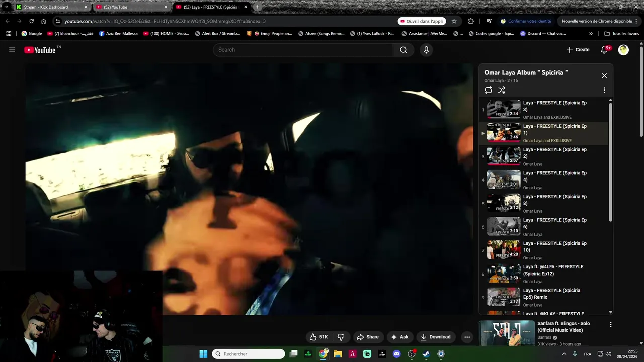Open Chrome apps grid in bookmarks bar

[8, 34]
